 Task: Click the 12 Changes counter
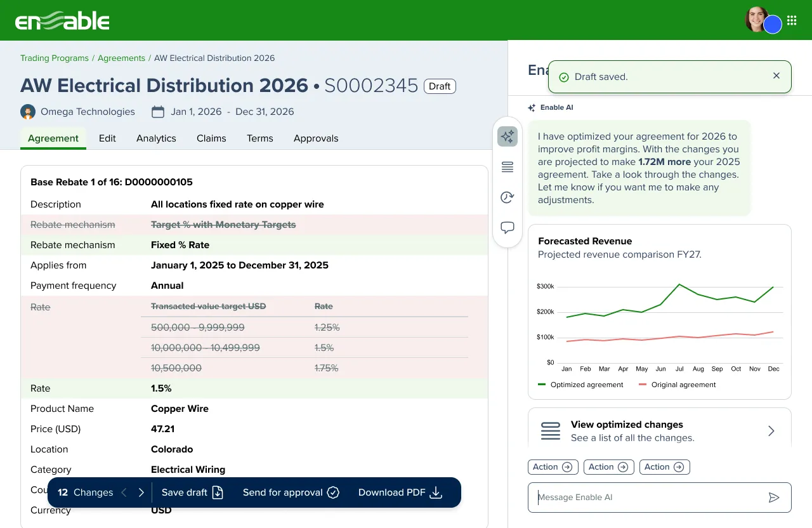[85, 492]
